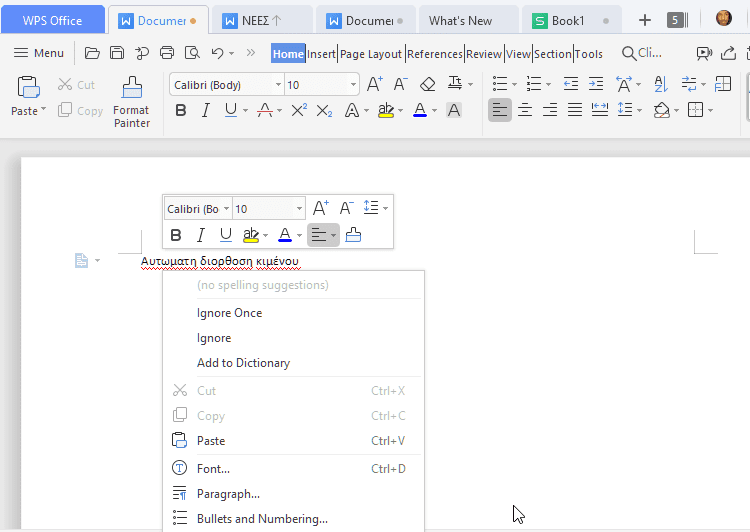Click the search commands box
This screenshot has width=750, height=532.
tap(642, 53)
